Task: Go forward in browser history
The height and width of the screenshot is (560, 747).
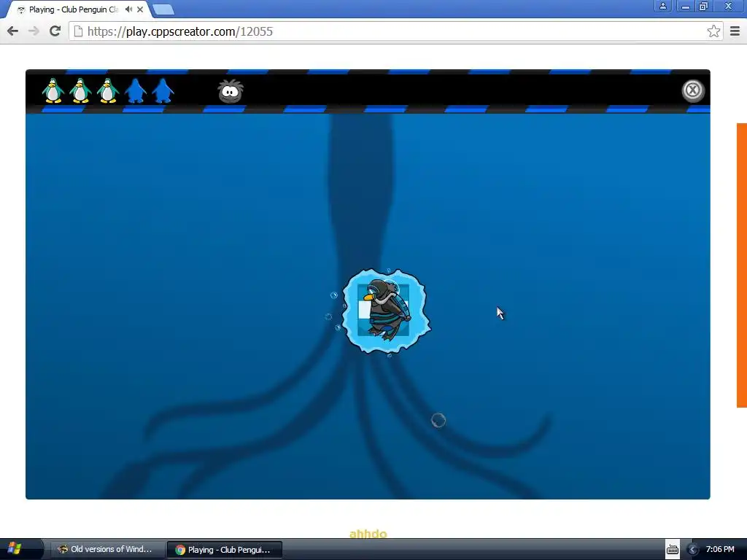Action: (x=34, y=31)
